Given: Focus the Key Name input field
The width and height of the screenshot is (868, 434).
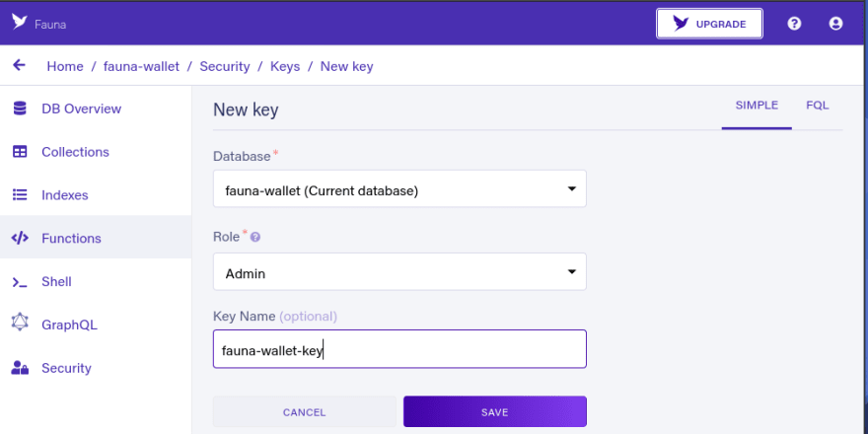Looking at the screenshot, I should pyautogui.click(x=399, y=349).
